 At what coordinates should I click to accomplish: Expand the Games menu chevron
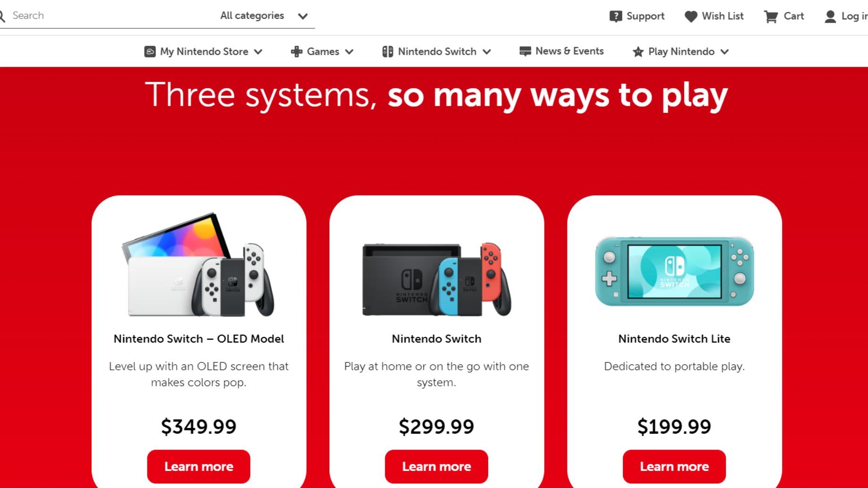coord(349,52)
